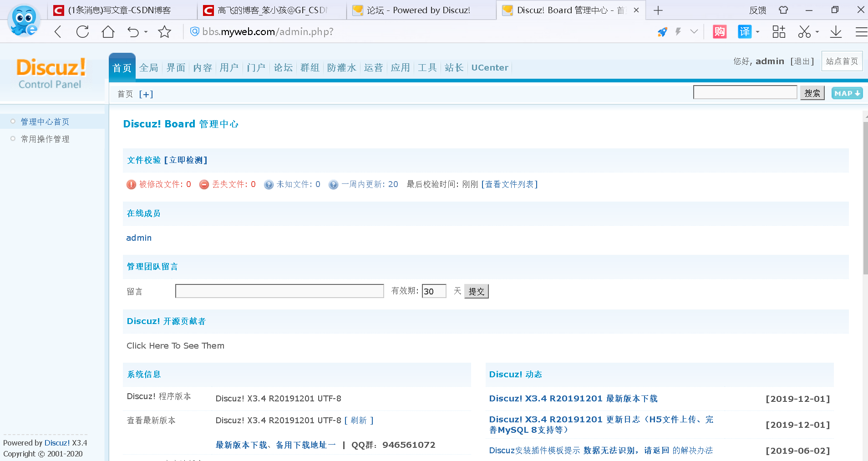868x461 pixels.
Task: Click the 有效期 days input field
Action: click(x=434, y=291)
